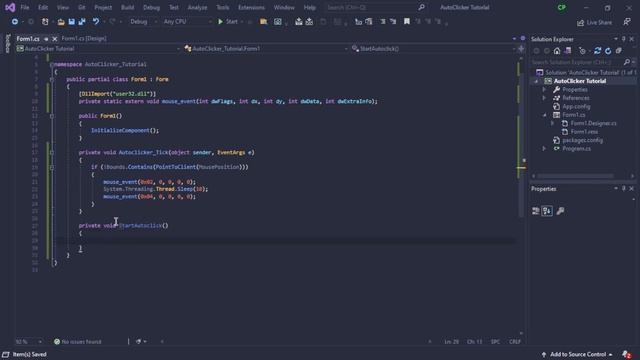Toggle auto-hide pin on Solution Explorer
640x360 pixels.
click(624, 39)
